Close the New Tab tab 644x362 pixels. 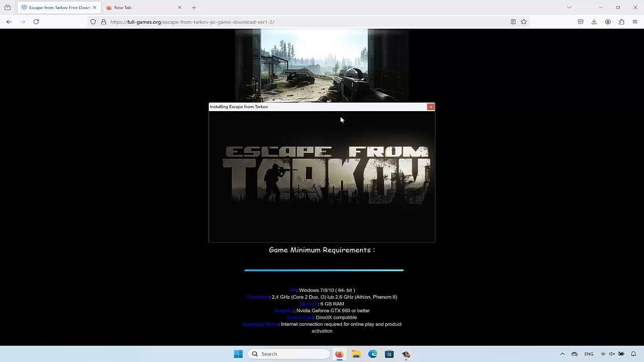pos(179,8)
